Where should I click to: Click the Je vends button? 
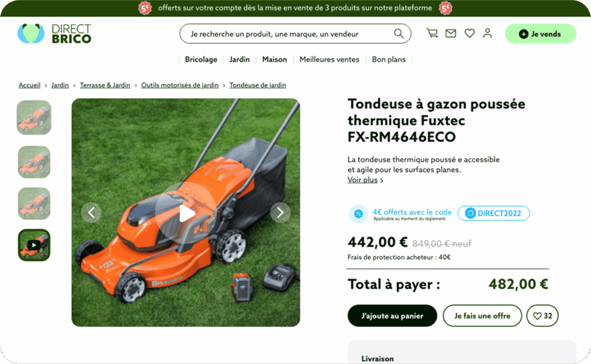tap(540, 34)
